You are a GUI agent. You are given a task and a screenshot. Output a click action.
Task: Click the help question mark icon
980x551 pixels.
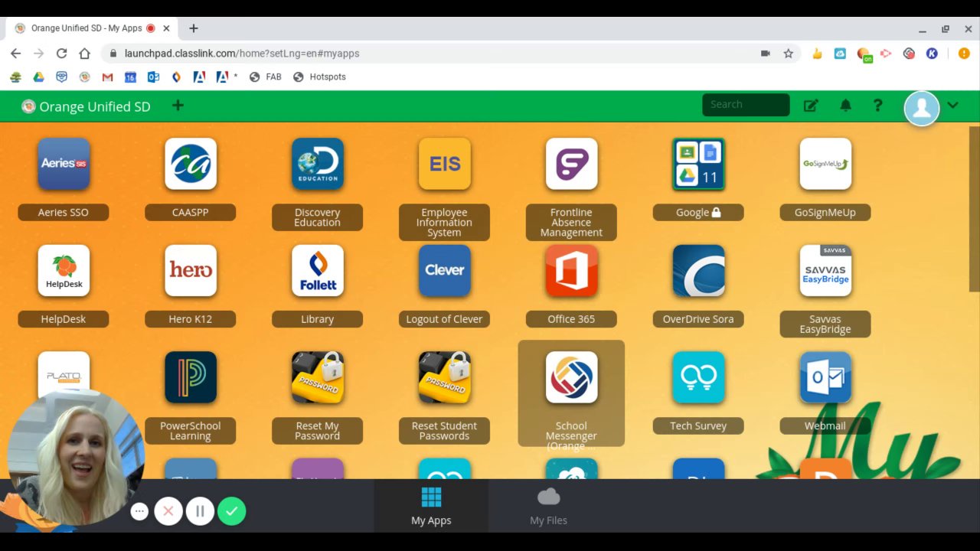878,106
